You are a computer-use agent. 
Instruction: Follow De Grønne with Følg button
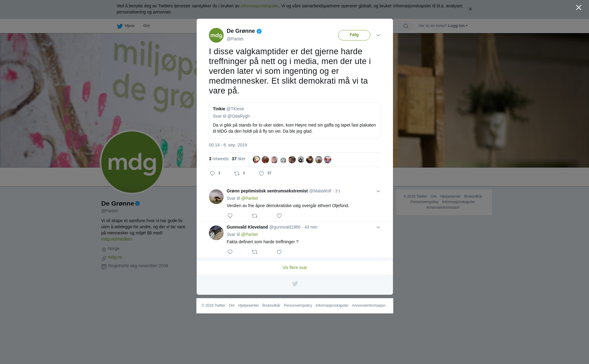[354, 35]
